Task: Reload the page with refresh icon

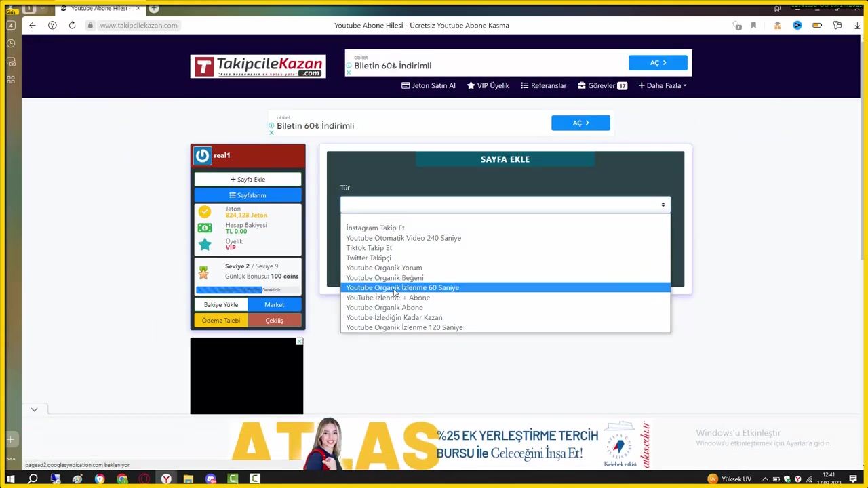Action: tap(72, 26)
